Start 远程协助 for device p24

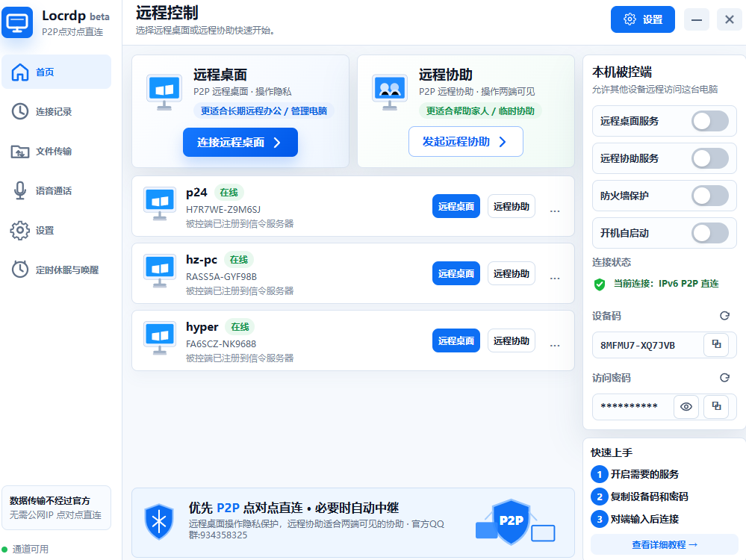pos(512,207)
